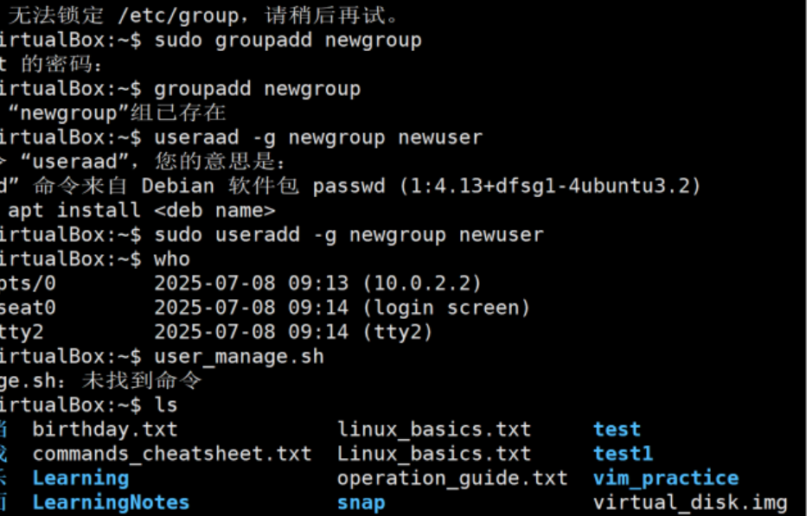Click the birthday.txt file name
This screenshot has width=812, height=516.
click(x=105, y=430)
